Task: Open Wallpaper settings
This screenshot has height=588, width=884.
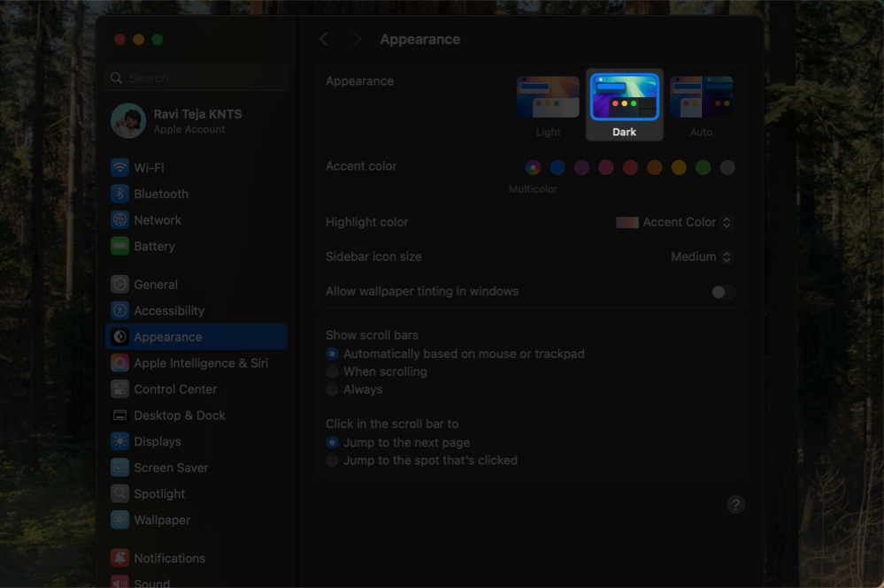Action: [x=161, y=520]
